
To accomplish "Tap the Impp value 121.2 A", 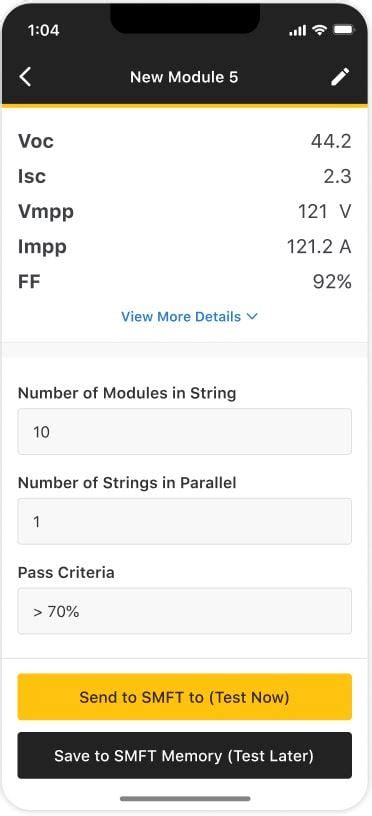I will (x=319, y=247).
